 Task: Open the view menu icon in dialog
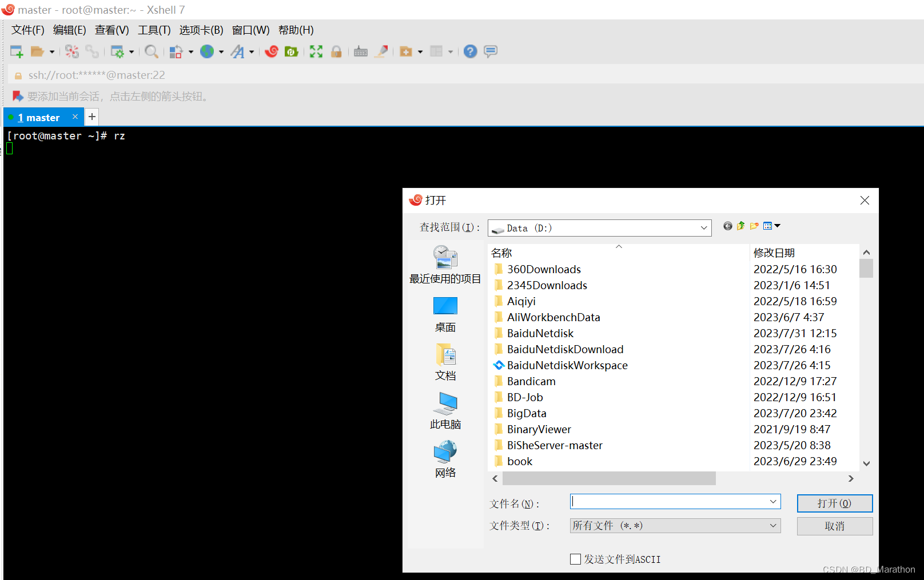[771, 226]
